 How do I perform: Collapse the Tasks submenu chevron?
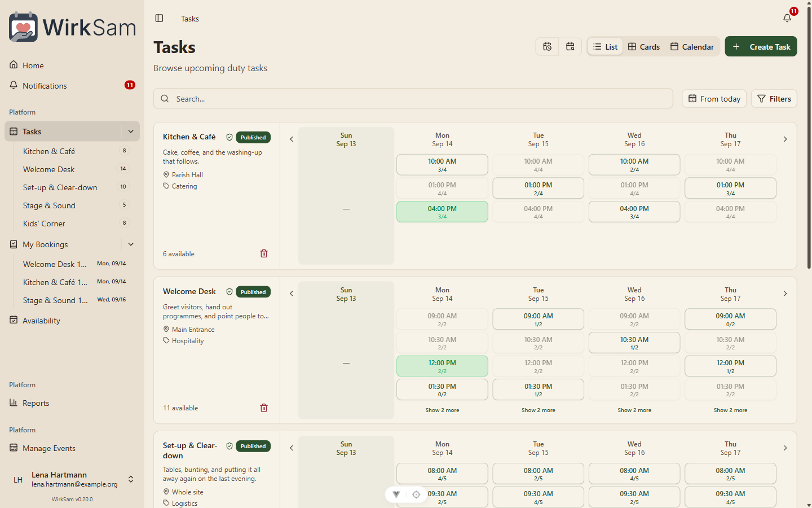(x=131, y=132)
